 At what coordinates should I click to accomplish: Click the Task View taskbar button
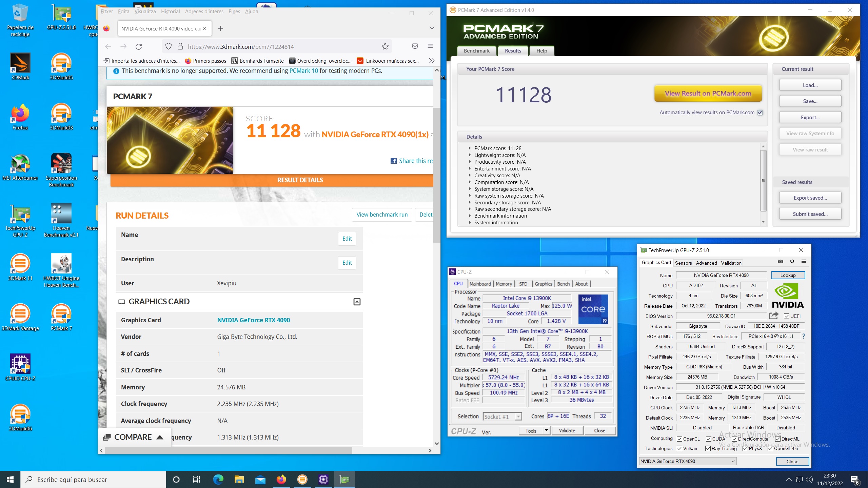[197, 479]
